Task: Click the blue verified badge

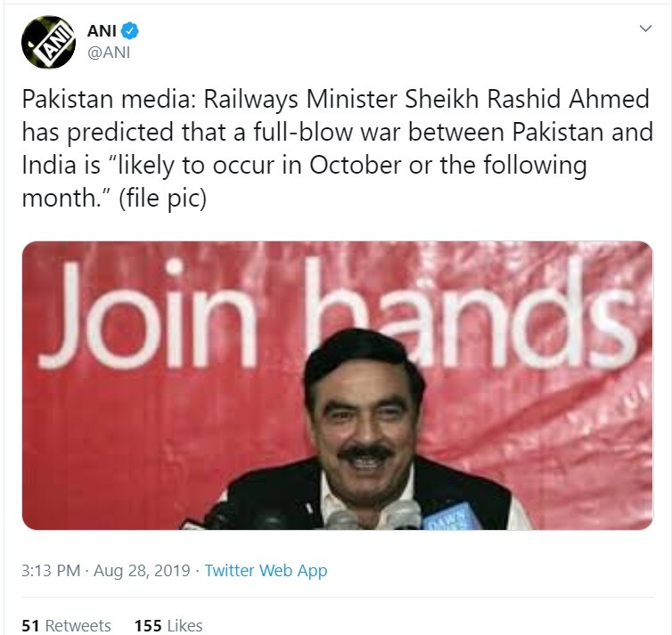Action: (x=129, y=31)
